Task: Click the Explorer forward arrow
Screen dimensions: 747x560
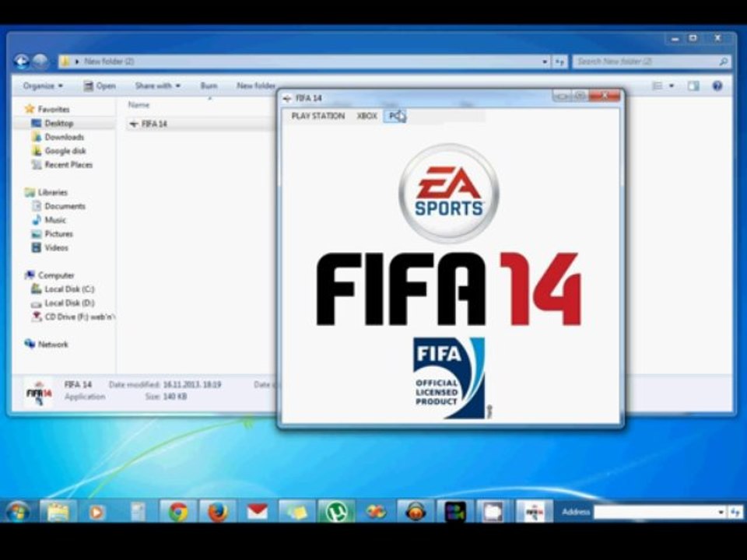Action: [40, 61]
